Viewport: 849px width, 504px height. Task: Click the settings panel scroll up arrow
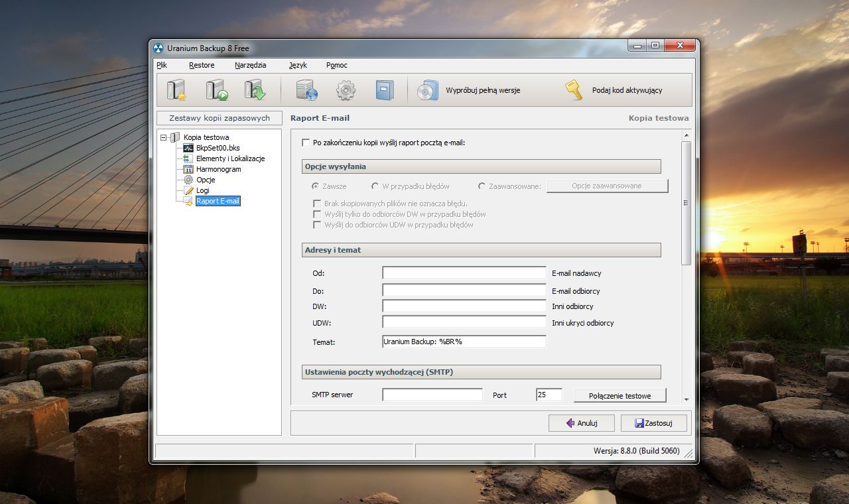686,136
